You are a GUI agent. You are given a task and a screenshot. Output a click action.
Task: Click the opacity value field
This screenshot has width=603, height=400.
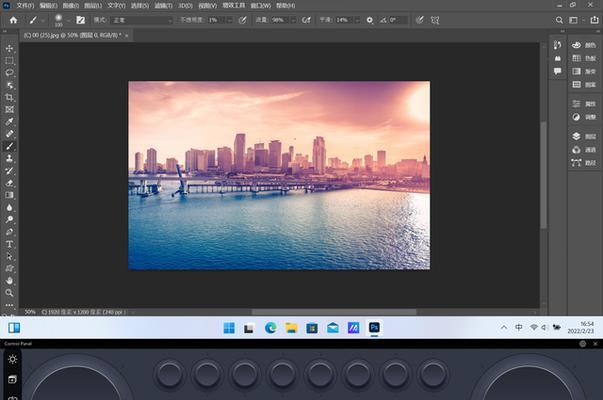pyautogui.click(x=217, y=20)
